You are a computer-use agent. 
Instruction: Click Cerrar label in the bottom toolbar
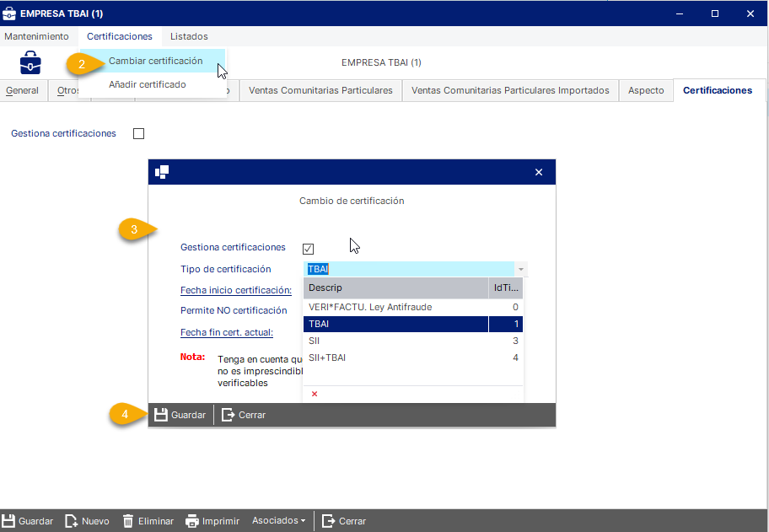click(352, 521)
